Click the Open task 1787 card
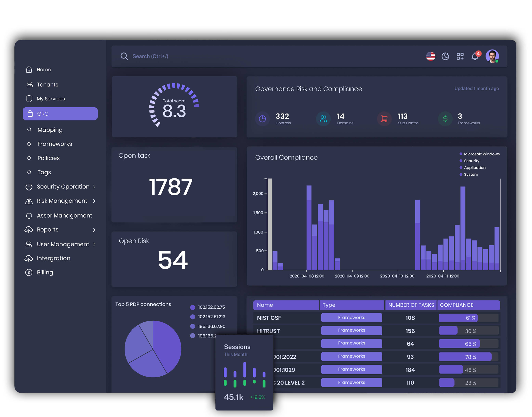Image resolution: width=532 pixels, height=417 pixels. click(174, 185)
